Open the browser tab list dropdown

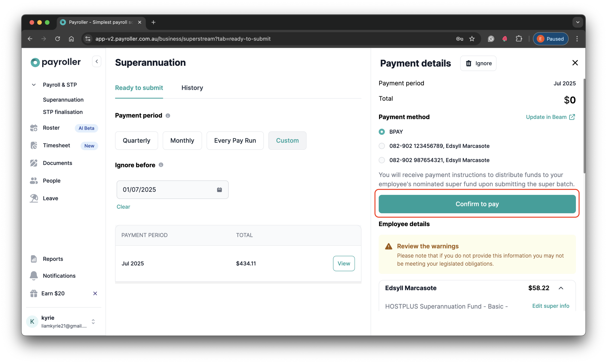(578, 22)
